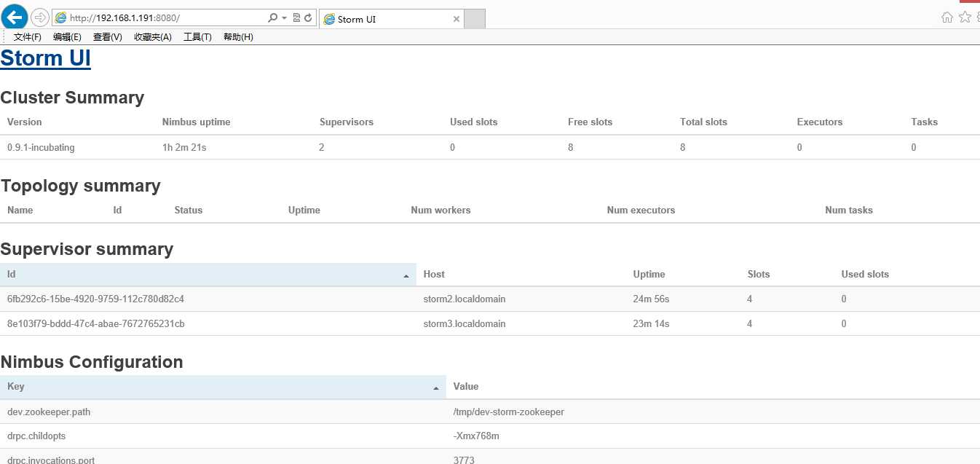Click the Compatibility View icon in address bar
The height and width of the screenshot is (464, 980).
click(296, 18)
